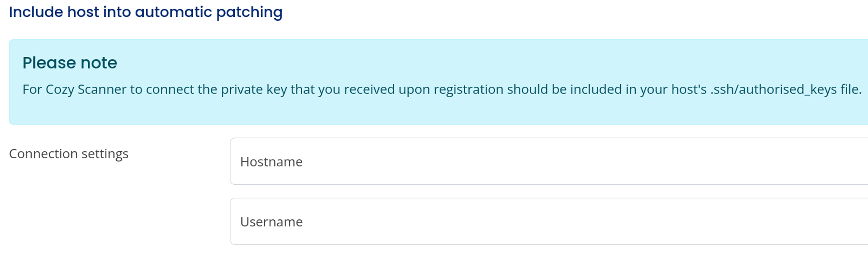
Task: Click the "Connection settings" label
Action: point(69,154)
